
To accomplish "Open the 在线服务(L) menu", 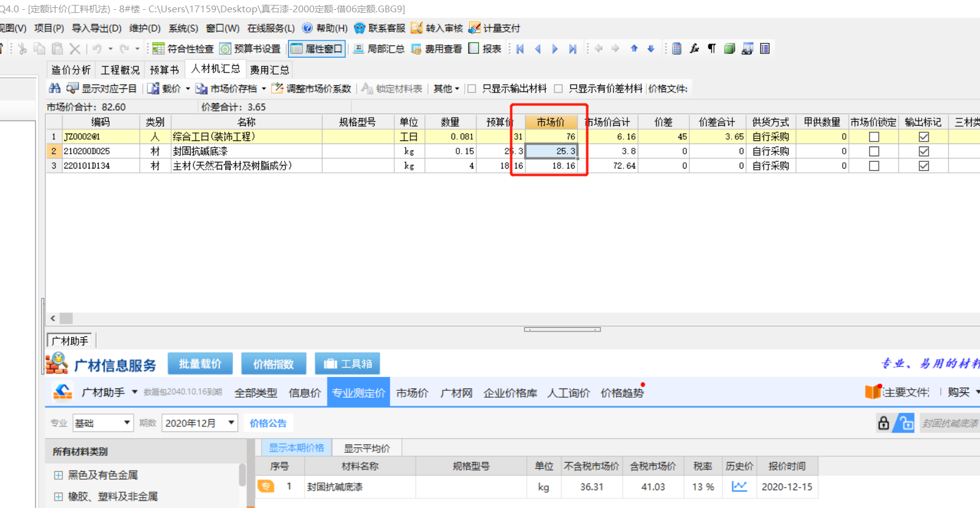I will [271, 28].
